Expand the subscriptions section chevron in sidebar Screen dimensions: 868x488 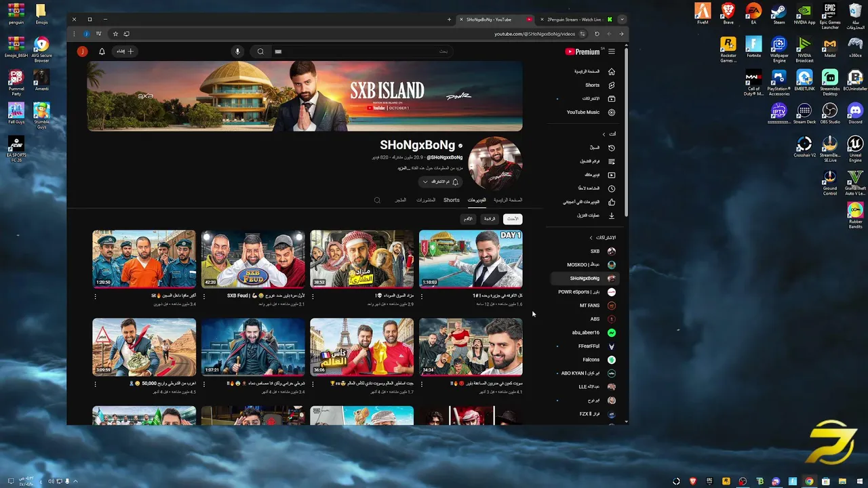[591, 238]
